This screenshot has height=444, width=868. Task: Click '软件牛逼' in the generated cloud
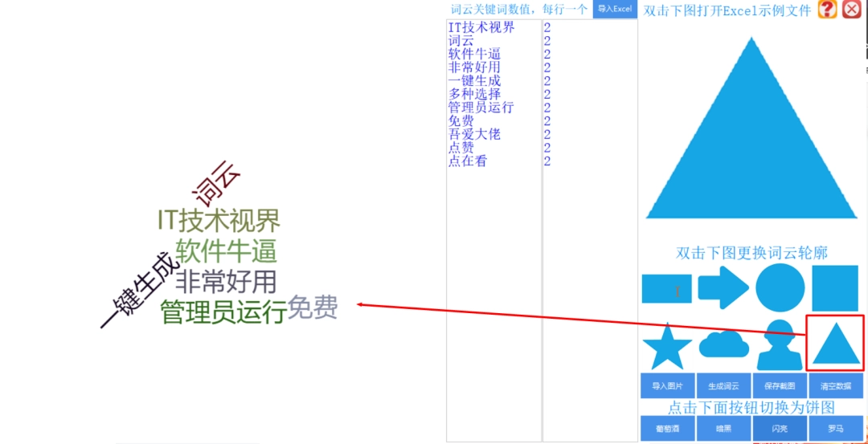coord(226,251)
